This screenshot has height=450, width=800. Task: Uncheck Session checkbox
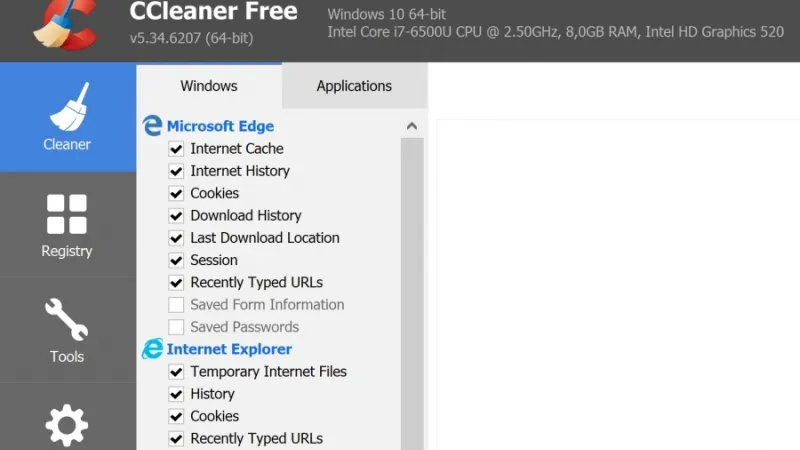(176, 260)
